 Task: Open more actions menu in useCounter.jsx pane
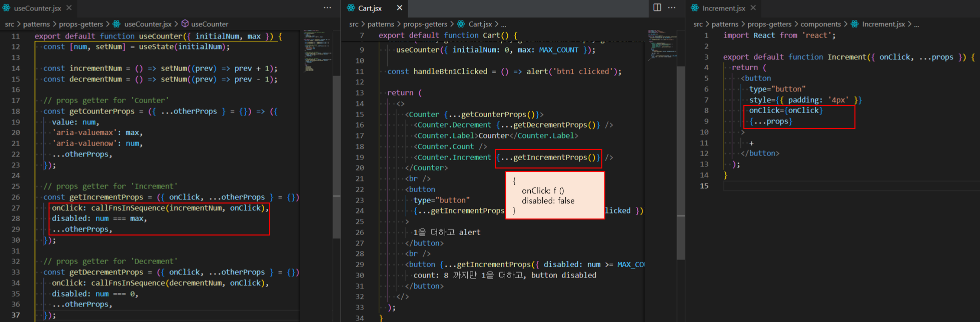[327, 7]
